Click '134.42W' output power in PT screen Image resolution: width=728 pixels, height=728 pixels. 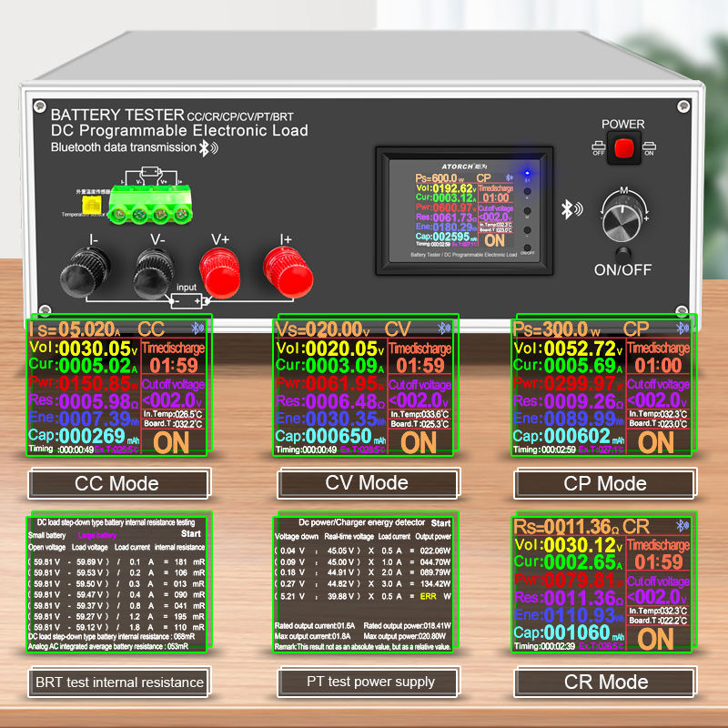(x=435, y=583)
